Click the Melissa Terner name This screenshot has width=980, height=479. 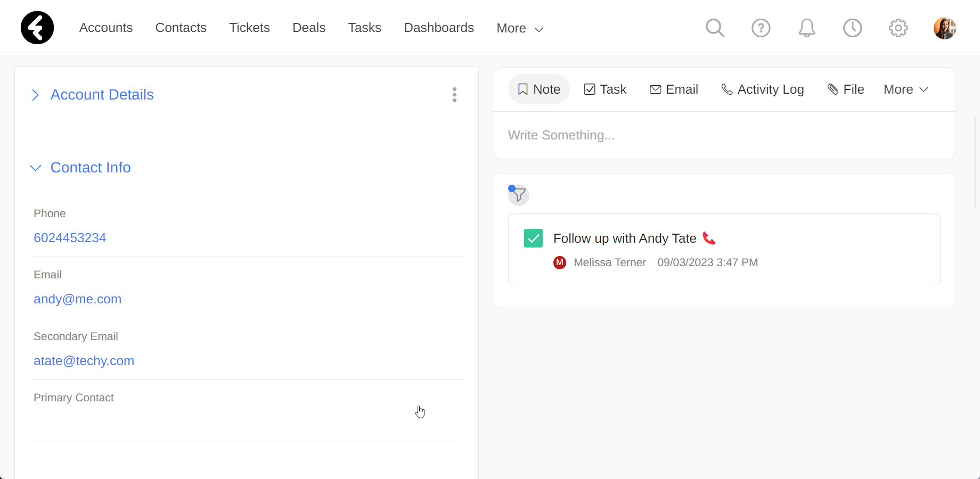click(610, 262)
